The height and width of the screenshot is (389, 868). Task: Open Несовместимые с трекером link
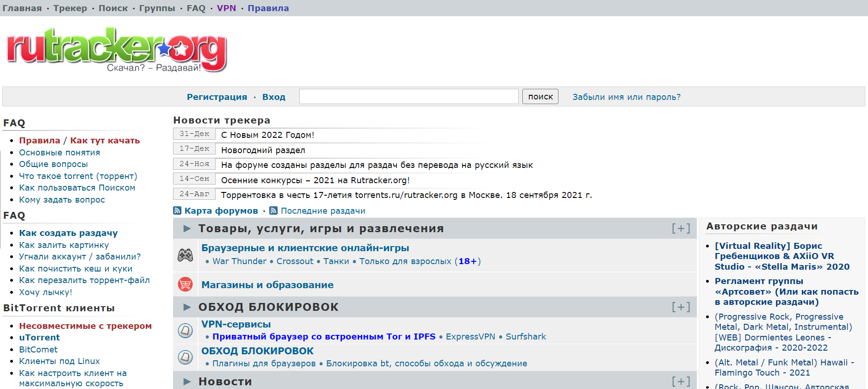point(86,326)
